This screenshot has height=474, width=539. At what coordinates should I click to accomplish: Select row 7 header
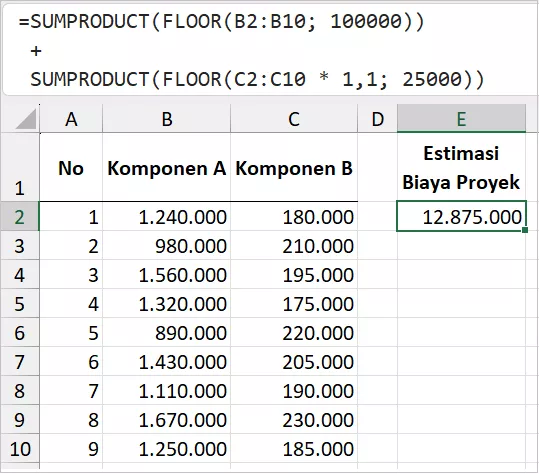pyautogui.click(x=20, y=362)
